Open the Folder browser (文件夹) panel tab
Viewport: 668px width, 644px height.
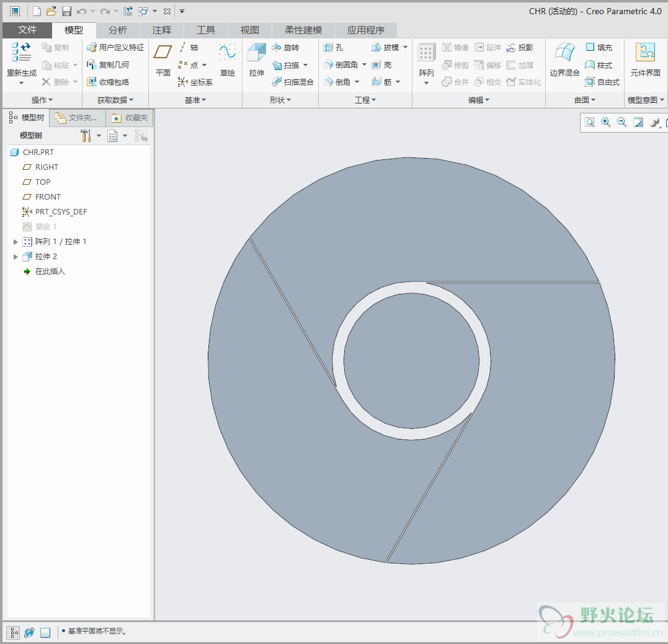[x=77, y=118]
